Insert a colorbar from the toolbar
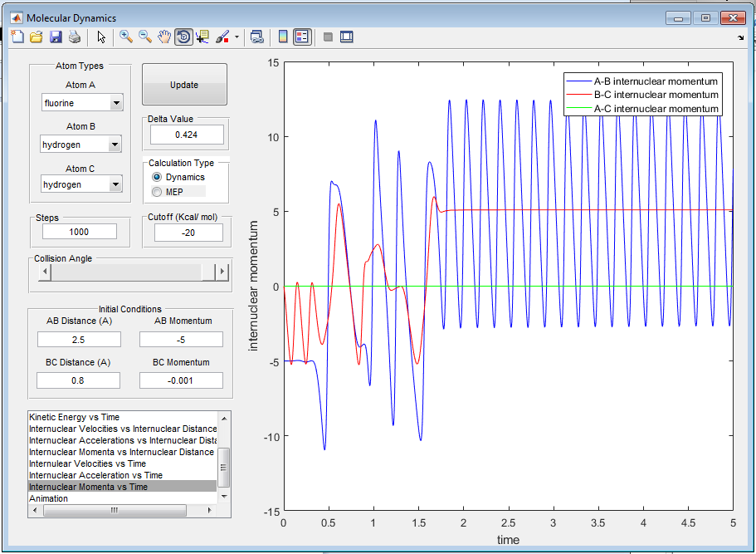Image resolution: width=756 pixels, height=554 pixels. pos(283,37)
